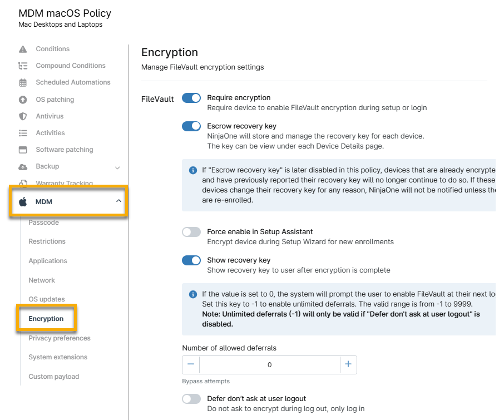Screen dimensions: 504x420
Task: Click the Scheduled Automations calendar icon
Action: pos(23,82)
